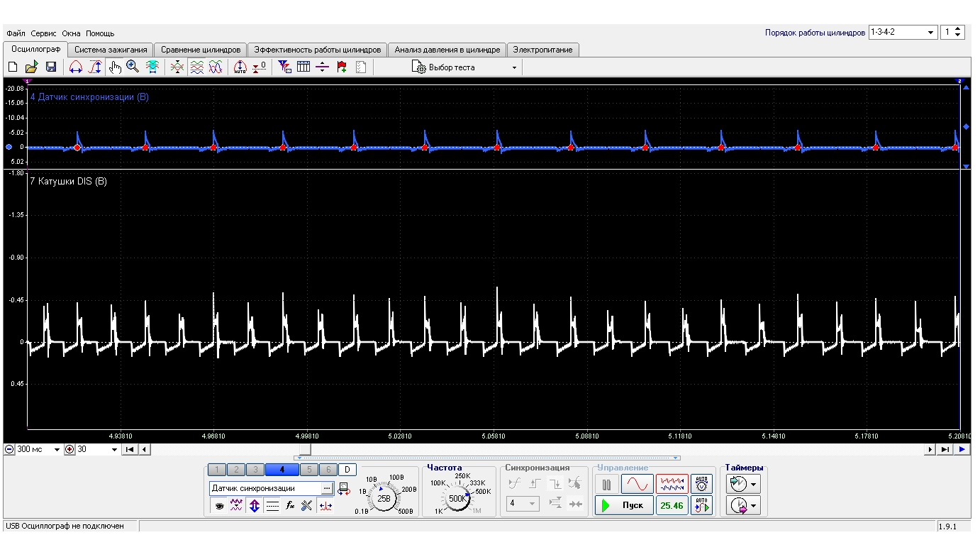Switch to Анализ давления в цилиндре tab
980x535 pixels.
[447, 50]
